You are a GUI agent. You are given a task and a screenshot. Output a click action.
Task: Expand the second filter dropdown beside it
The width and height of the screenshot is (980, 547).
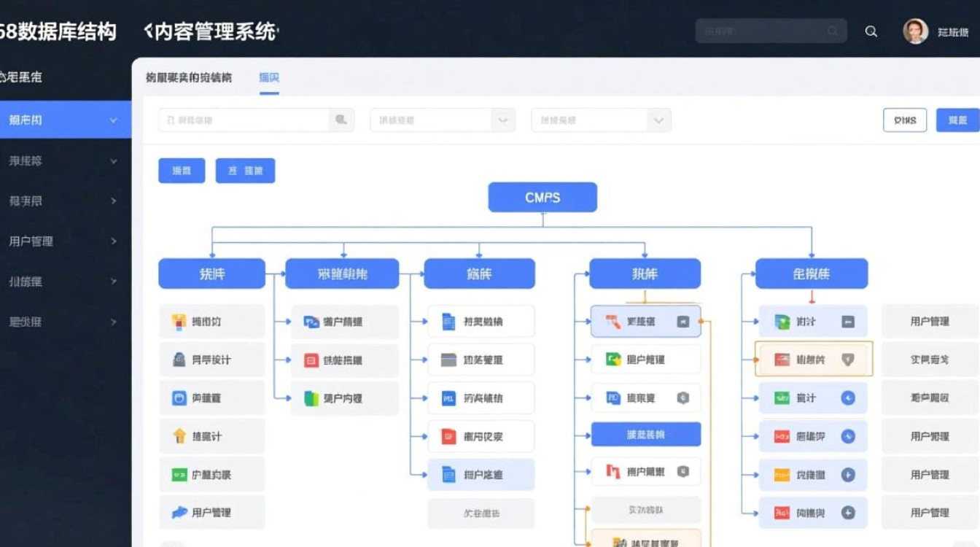pos(600,120)
